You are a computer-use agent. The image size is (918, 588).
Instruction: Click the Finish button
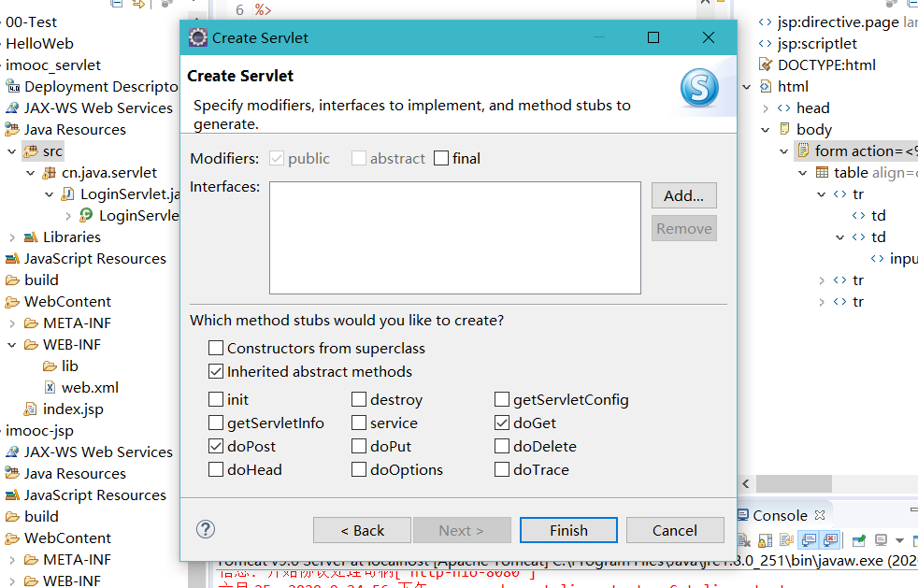(x=568, y=530)
